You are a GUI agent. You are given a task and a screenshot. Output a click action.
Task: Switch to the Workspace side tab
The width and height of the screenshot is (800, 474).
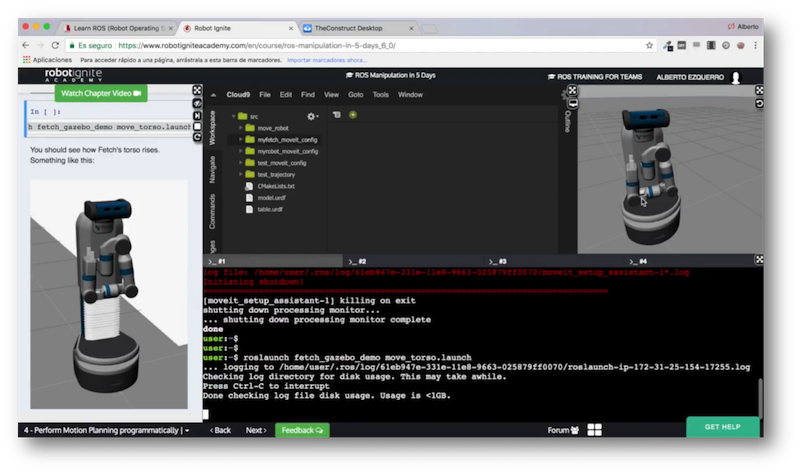212,127
